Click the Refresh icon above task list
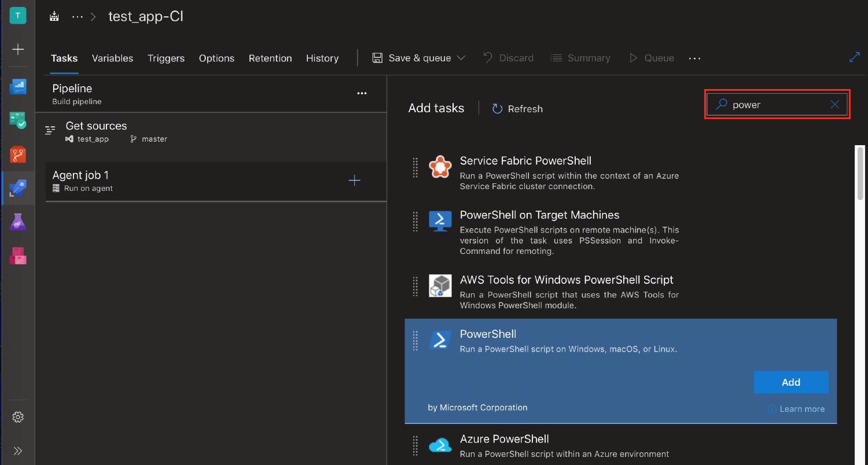868x465 pixels. tap(498, 108)
